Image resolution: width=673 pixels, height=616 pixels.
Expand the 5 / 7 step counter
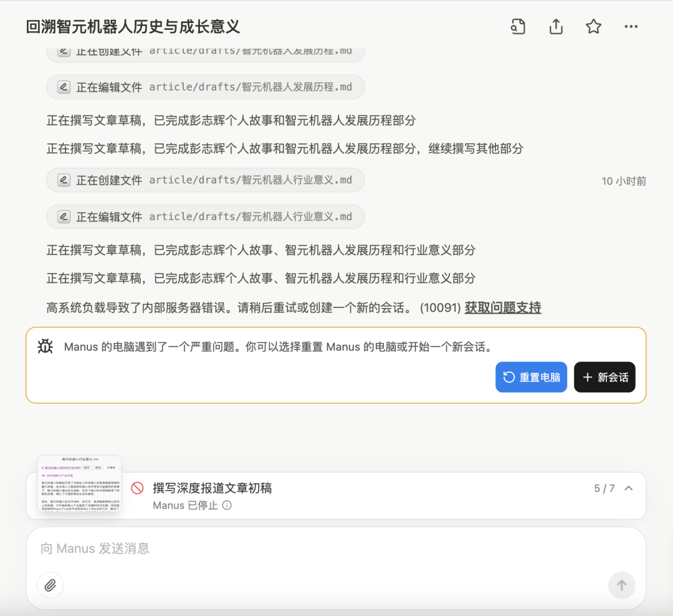click(x=604, y=488)
